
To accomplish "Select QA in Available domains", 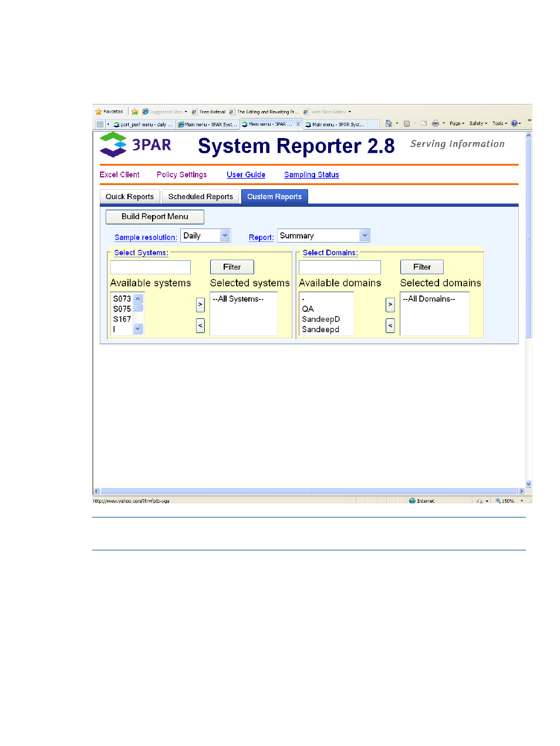I will tap(308, 309).
